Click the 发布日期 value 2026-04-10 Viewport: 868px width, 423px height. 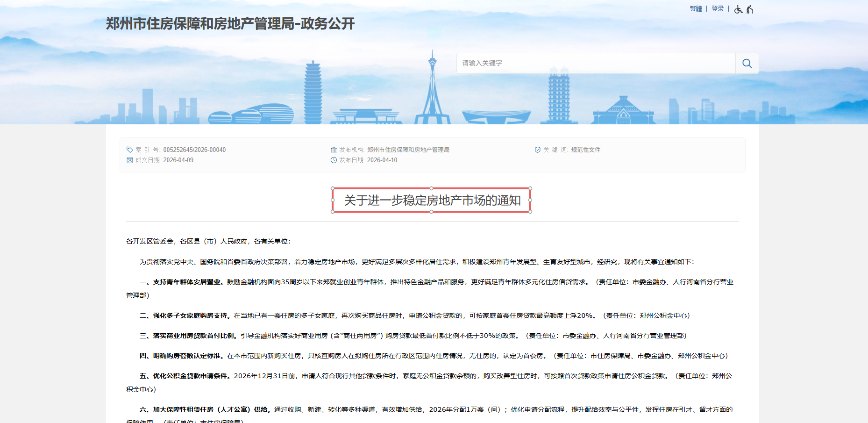click(x=382, y=160)
